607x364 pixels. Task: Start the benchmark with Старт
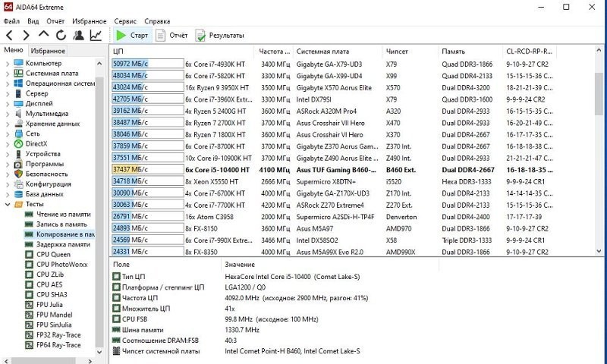(x=132, y=36)
